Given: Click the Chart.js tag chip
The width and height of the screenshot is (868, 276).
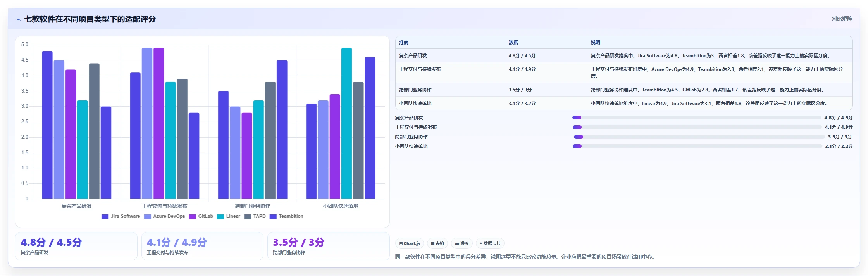Looking at the screenshot, I should [x=410, y=243].
